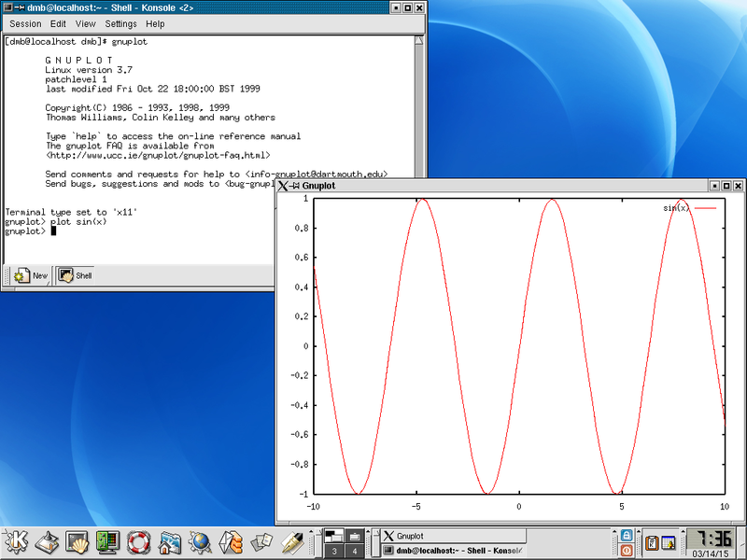Click the 'Linux version 3.7' line
The width and height of the screenshot is (747, 560).
coord(89,70)
